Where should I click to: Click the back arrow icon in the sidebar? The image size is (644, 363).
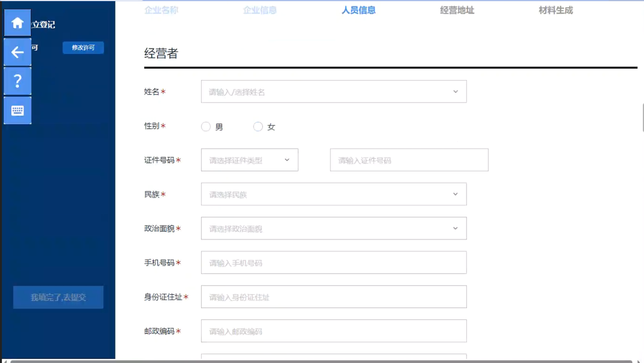tap(17, 52)
